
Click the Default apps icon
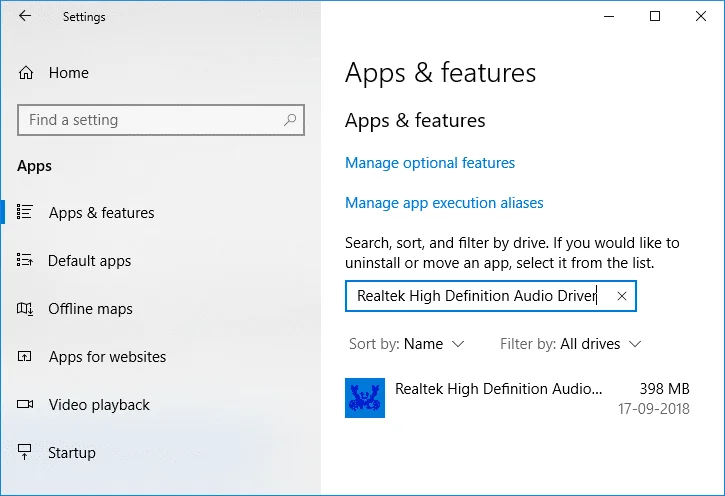[25, 260]
